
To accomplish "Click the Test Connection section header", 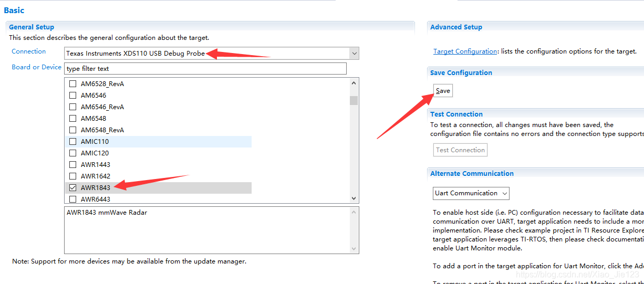I will (456, 114).
